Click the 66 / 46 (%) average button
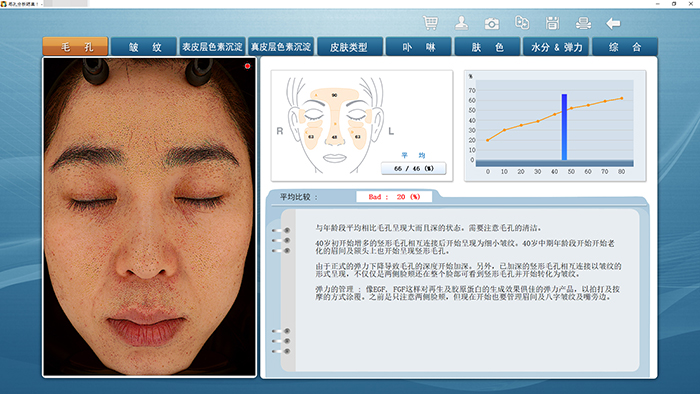Screen dimensions: 700x394 point(413,169)
